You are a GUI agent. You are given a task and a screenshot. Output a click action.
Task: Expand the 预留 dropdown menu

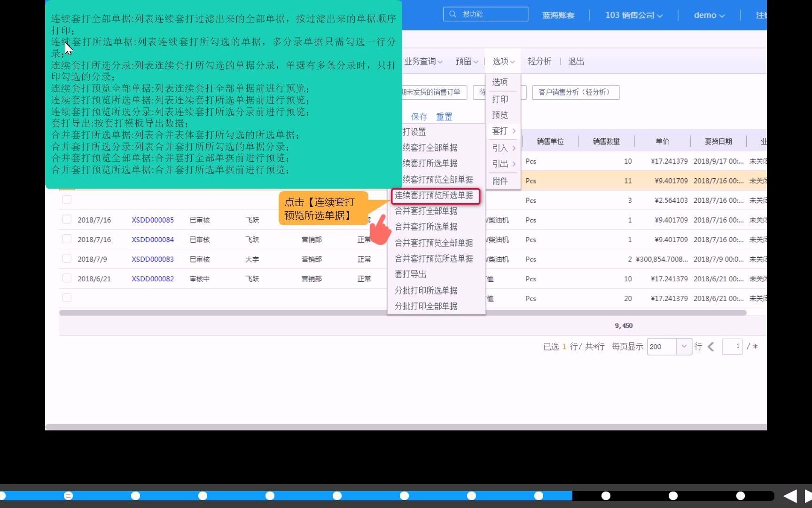(467, 61)
